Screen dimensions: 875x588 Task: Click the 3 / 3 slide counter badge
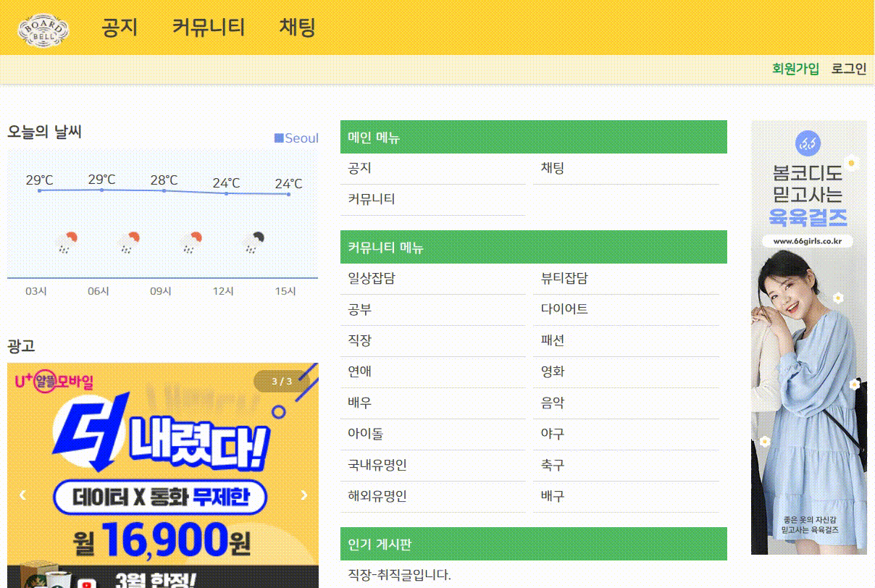click(x=282, y=382)
